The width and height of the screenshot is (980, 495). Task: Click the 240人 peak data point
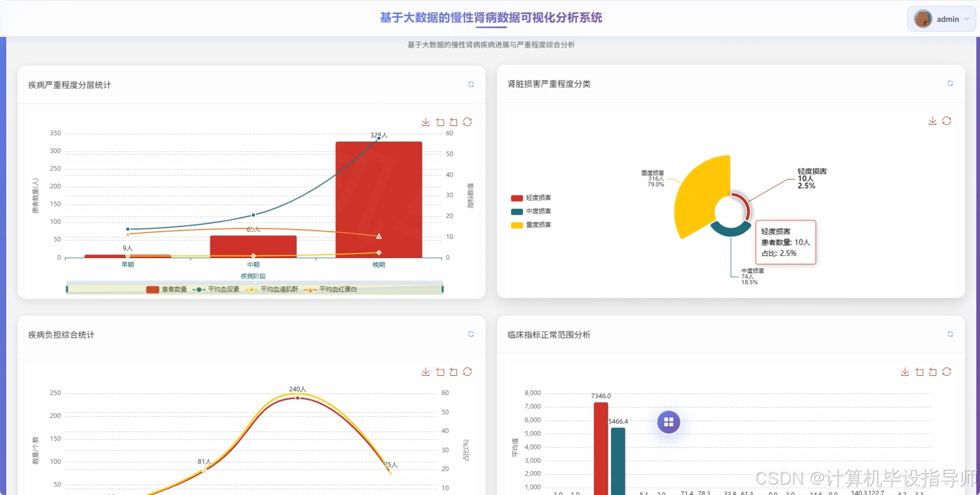(x=297, y=398)
